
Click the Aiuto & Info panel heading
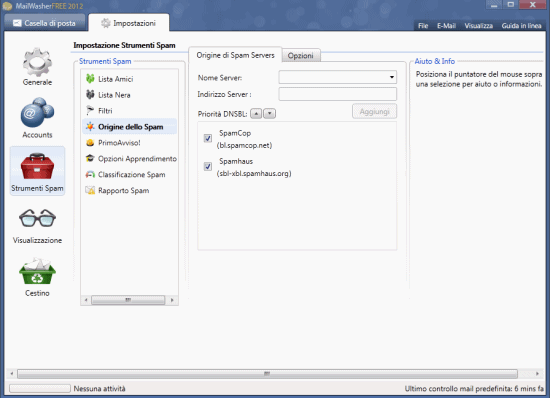(x=435, y=61)
